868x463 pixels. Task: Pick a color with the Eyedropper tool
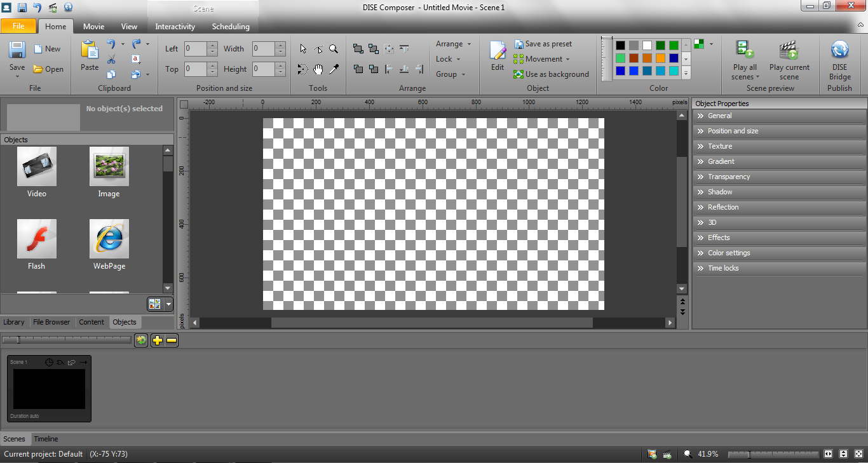(x=333, y=69)
